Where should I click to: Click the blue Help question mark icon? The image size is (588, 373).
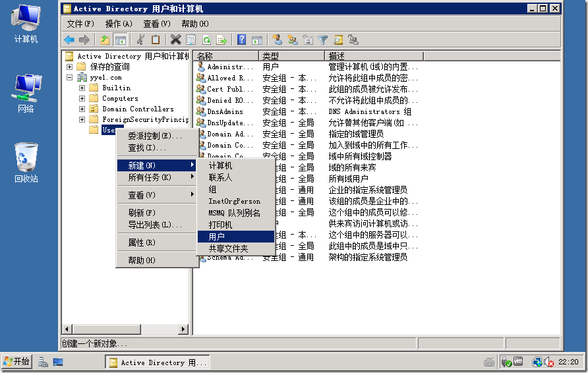point(241,40)
